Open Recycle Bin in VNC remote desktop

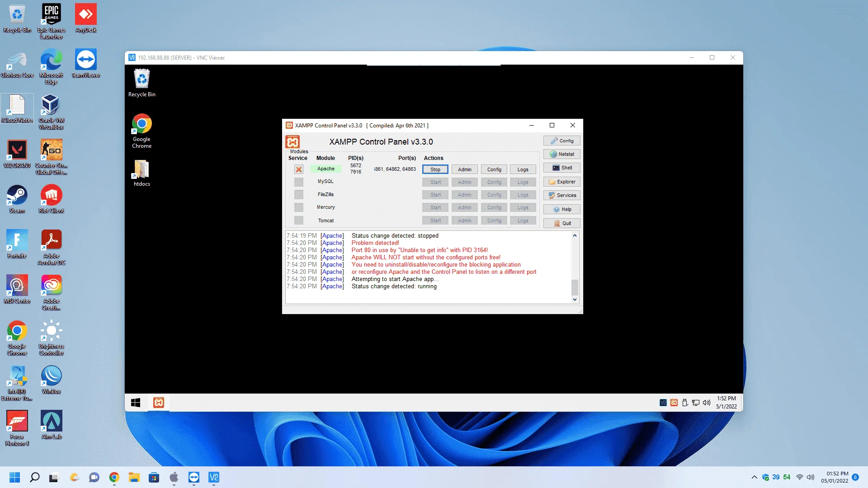pos(142,83)
